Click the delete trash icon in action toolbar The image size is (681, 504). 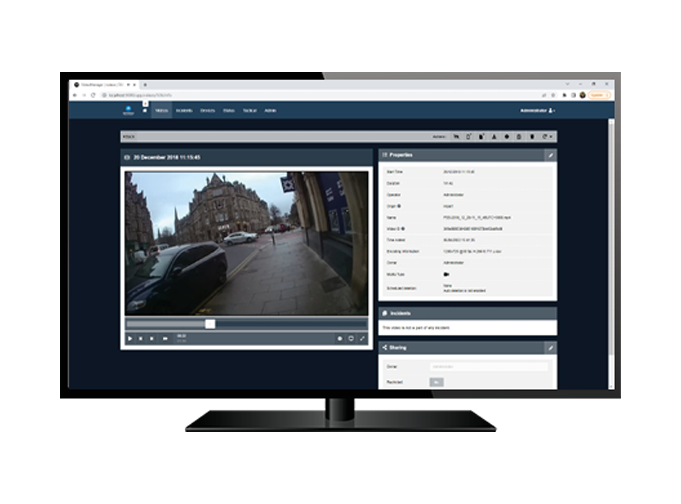coord(531,135)
